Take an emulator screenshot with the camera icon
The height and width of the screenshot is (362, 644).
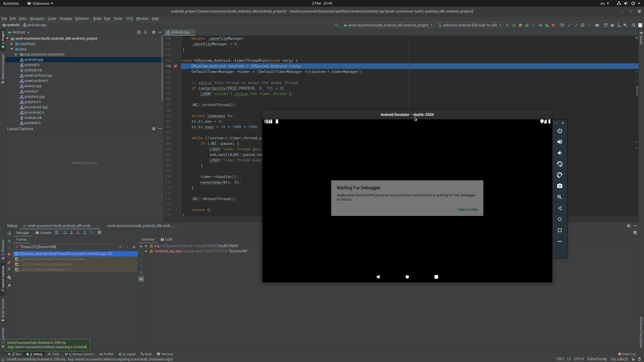point(559,186)
